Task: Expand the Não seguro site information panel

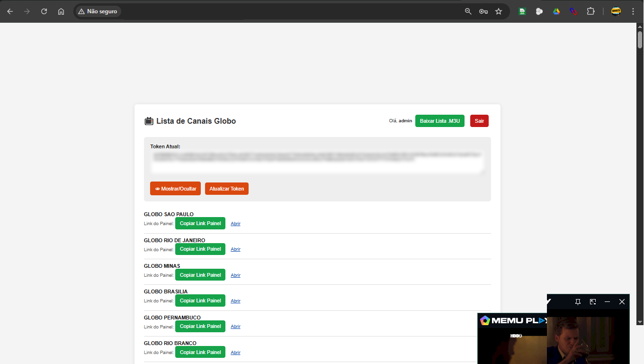Action: [98, 11]
